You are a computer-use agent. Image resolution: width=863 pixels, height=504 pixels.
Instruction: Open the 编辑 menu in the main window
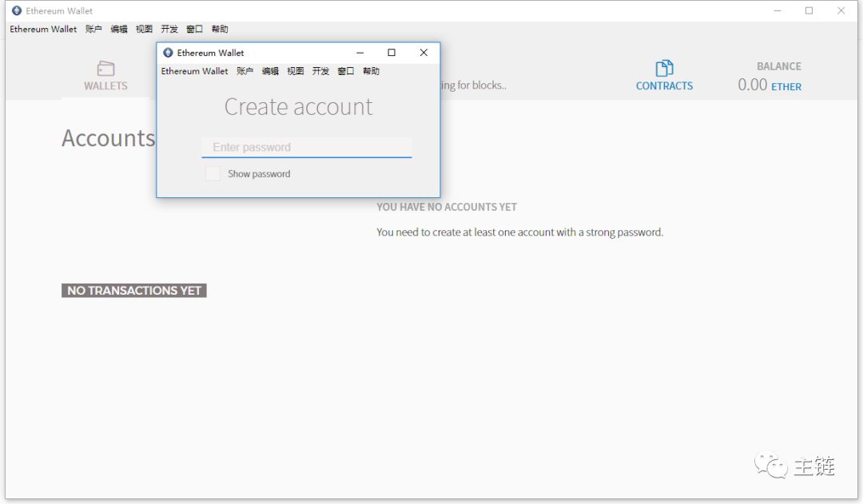tap(119, 30)
